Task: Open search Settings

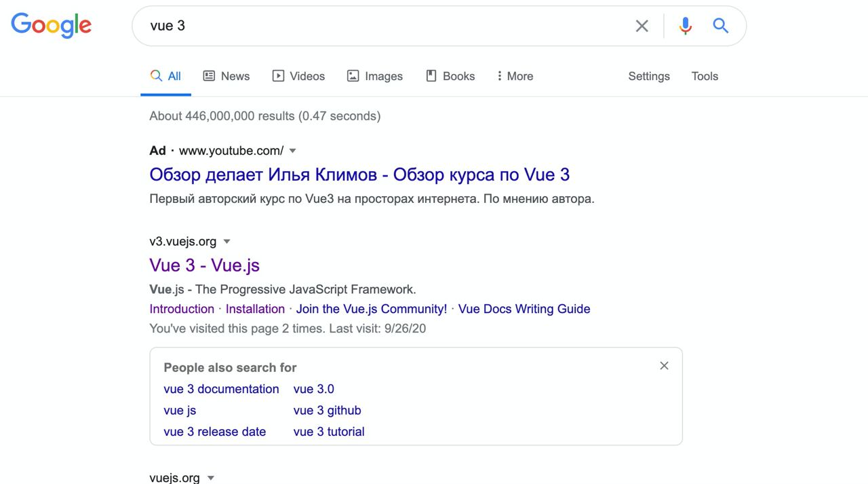Action: 649,76
